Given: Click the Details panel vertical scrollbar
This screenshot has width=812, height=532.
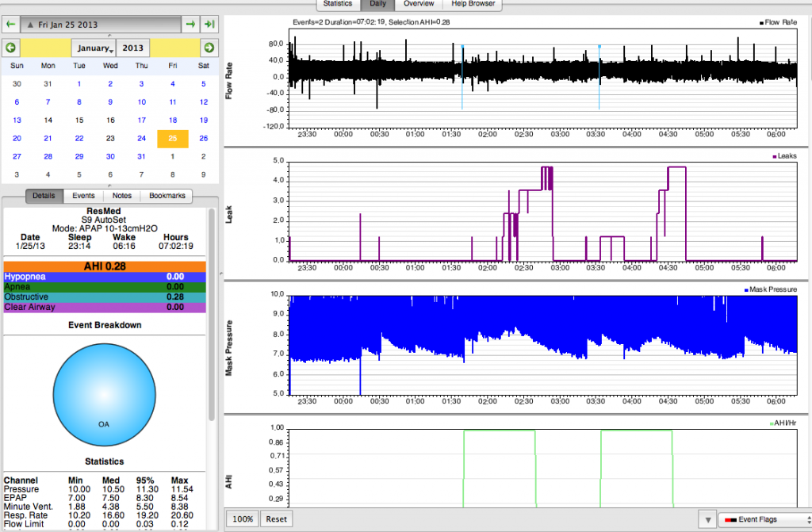Looking at the screenshot, I should 211,315.
